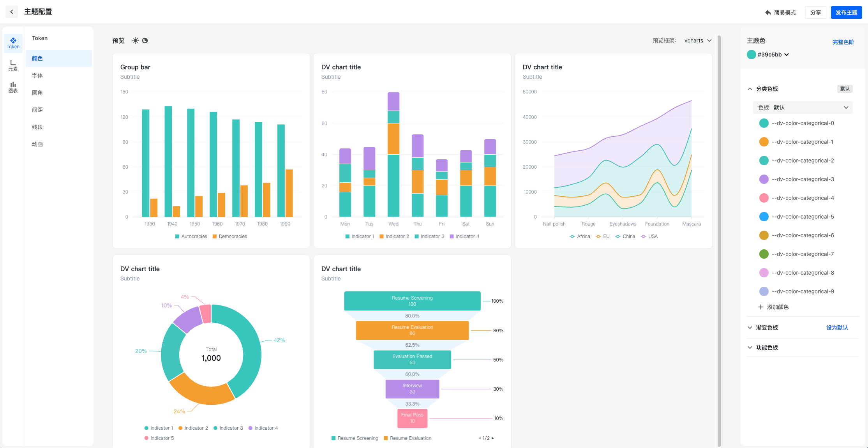Viewport: 868px width, 448px height.
Task: Select the 圆角 menu item
Action: pyautogui.click(x=37, y=93)
